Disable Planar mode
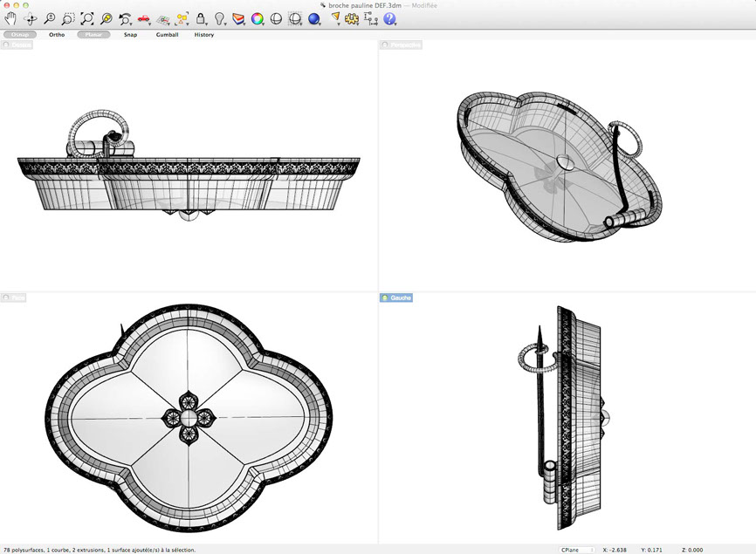Viewport: 756px width, 554px height. tap(93, 35)
